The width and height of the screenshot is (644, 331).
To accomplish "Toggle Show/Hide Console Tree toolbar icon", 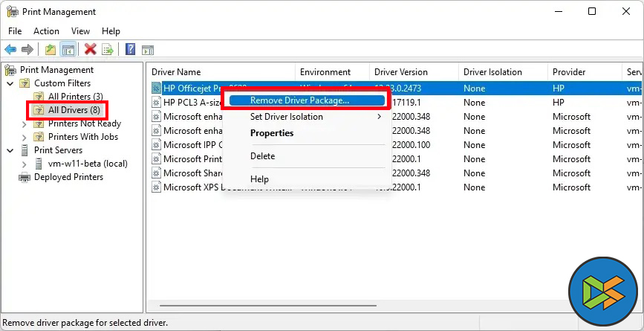I will click(x=68, y=50).
